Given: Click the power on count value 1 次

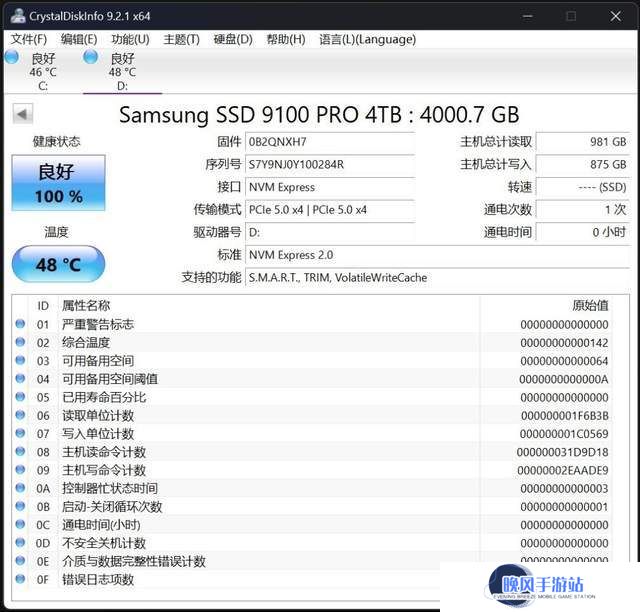Looking at the screenshot, I should (583, 210).
